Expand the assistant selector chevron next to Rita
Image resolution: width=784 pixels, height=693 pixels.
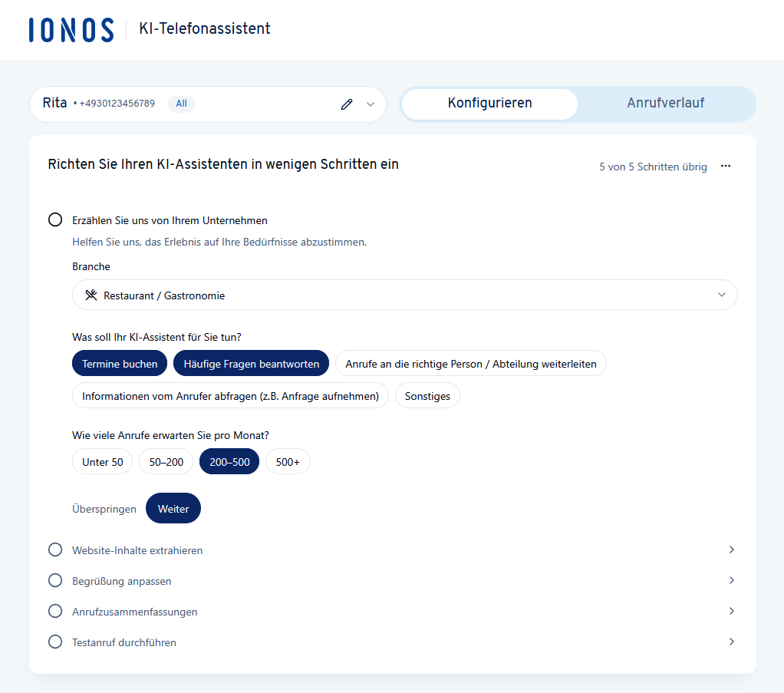pos(369,104)
